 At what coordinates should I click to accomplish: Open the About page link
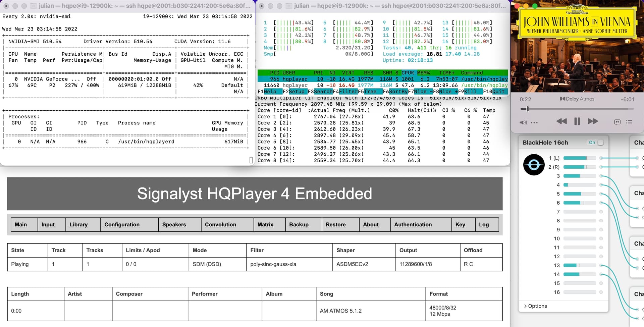[371, 224]
